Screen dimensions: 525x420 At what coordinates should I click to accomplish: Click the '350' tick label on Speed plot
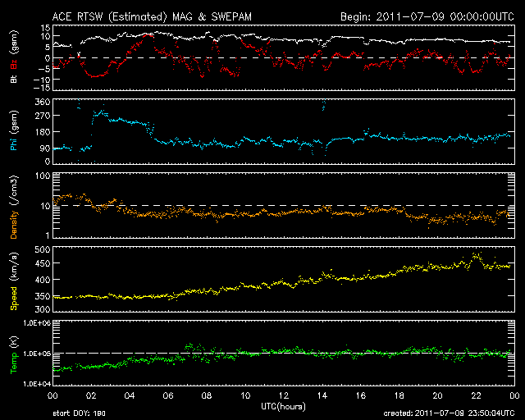point(43,296)
